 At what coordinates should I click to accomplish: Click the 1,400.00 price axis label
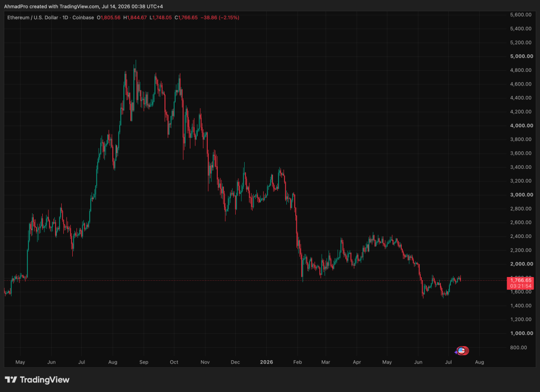520,305
